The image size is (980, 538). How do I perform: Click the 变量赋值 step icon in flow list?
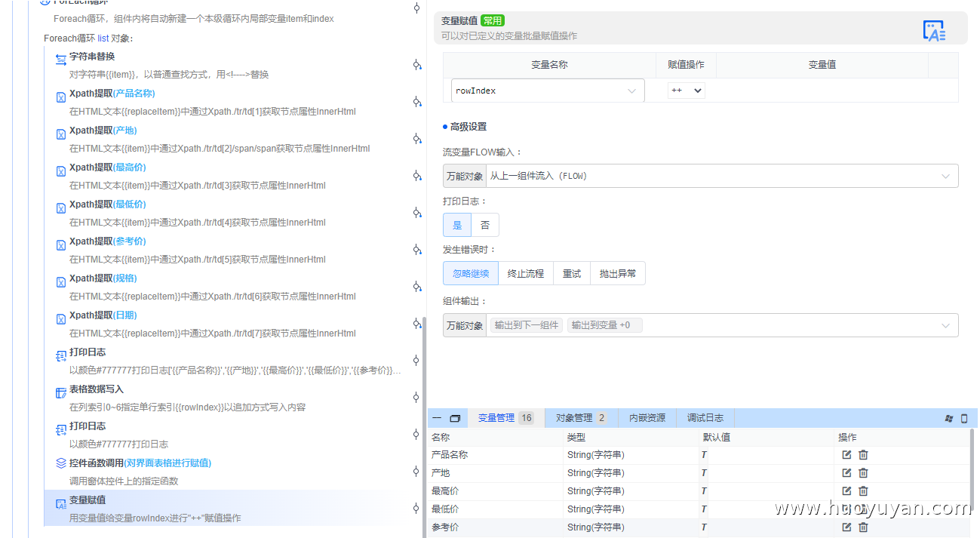click(x=61, y=504)
